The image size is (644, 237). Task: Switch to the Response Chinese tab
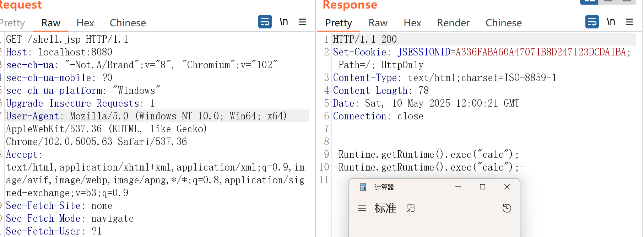pos(504,23)
